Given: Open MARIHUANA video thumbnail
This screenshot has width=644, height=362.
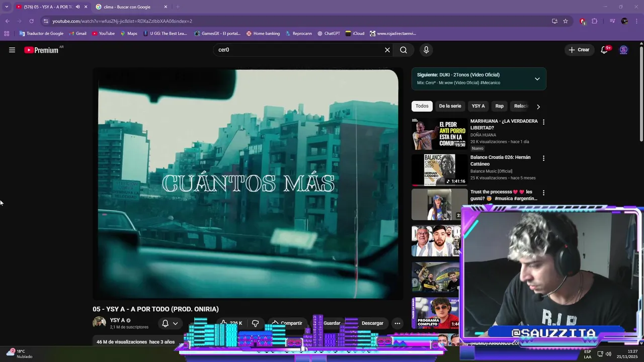Looking at the screenshot, I should 439,134.
